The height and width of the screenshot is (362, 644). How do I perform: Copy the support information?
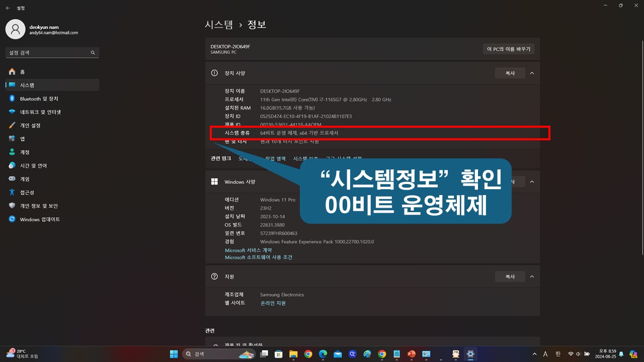pyautogui.click(x=510, y=277)
